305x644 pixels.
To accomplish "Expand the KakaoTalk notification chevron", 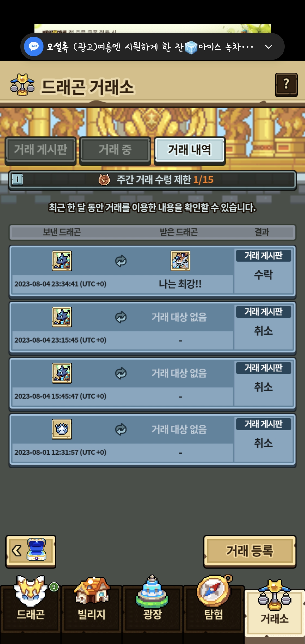I will coord(269,47).
